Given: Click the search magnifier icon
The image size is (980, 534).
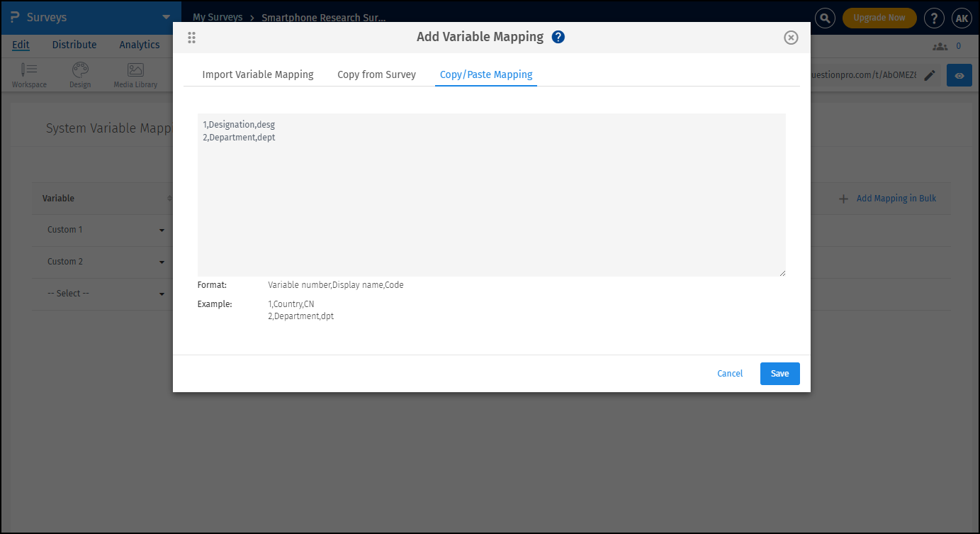Looking at the screenshot, I should coord(824,18).
